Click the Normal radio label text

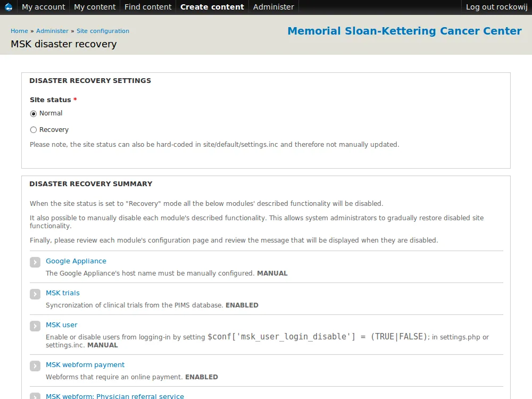[51, 113]
